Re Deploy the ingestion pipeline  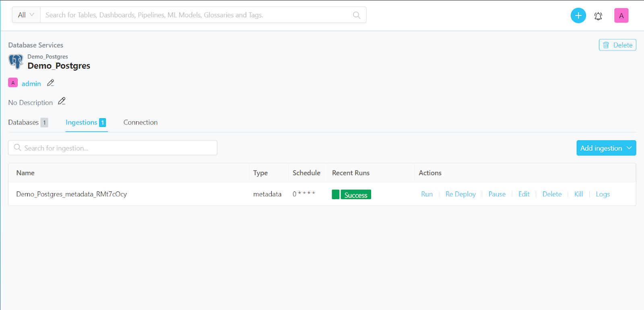point(460,194)
